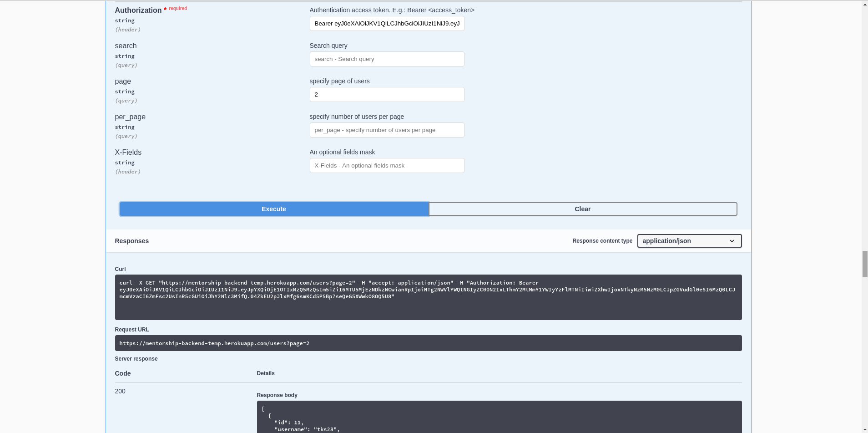The height and width of the screenshot is (433, 868).
Task: Click the Details column header
Action: coord(265,373)
